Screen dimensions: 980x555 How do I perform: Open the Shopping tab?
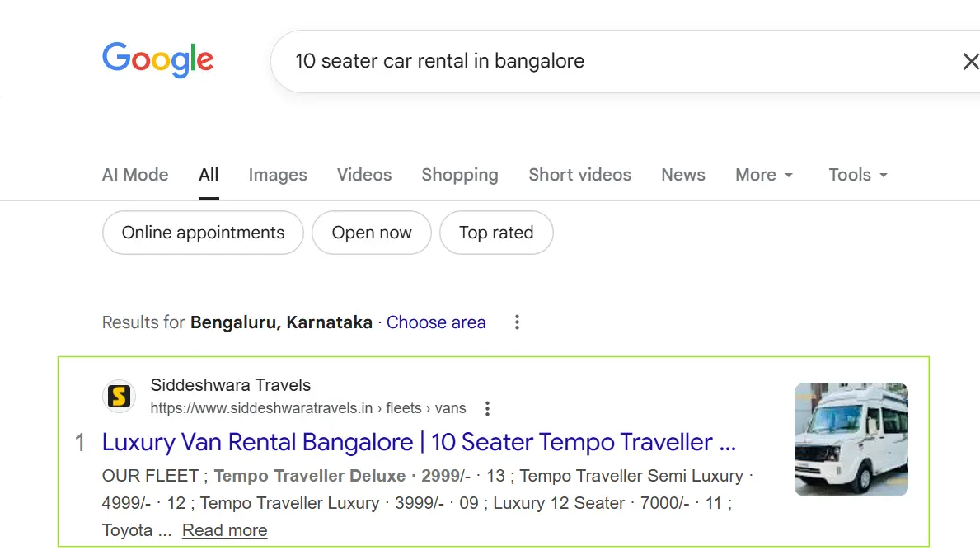(x=460, y=175)
